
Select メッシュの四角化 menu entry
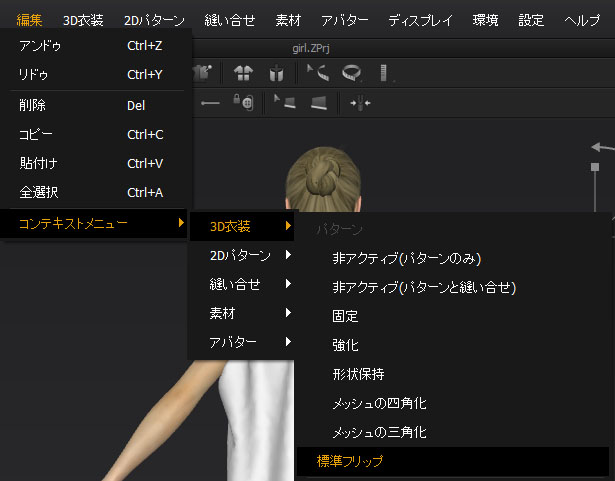click(453, 403)
